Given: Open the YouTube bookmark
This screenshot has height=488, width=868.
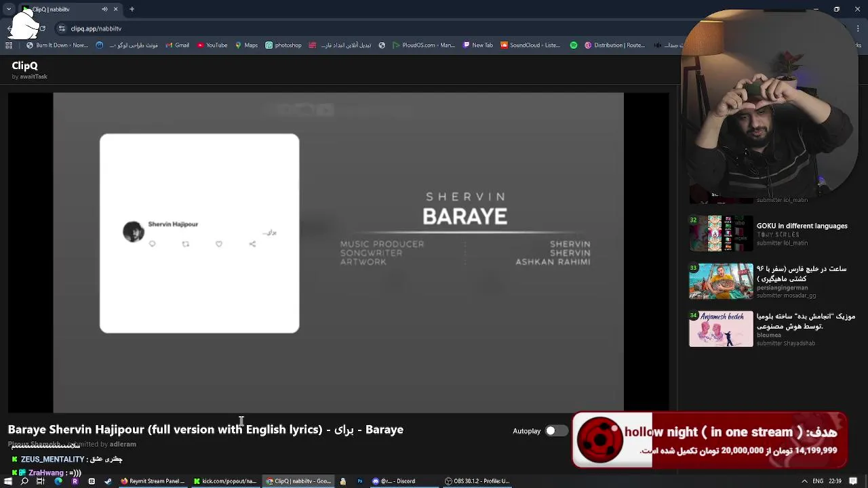Looking at the screenshot, I should coord(212,45).
